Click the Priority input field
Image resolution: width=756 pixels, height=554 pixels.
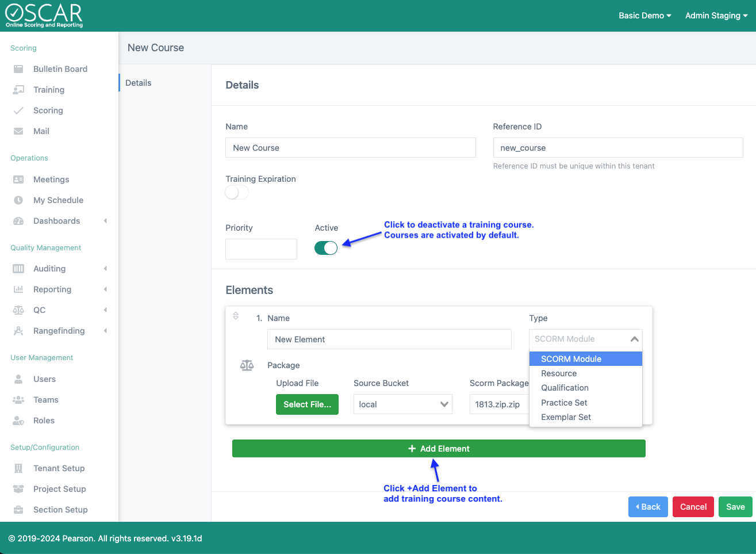coord(261,249)
